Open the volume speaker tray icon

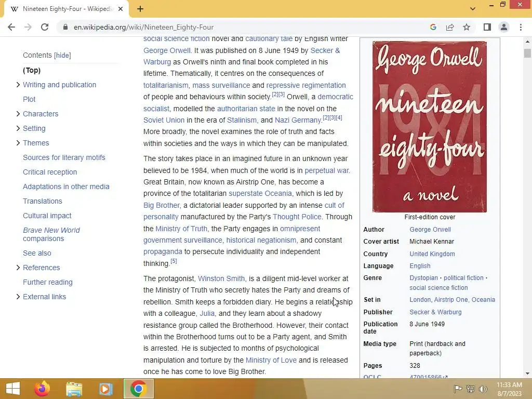click(x=483, y=389)
